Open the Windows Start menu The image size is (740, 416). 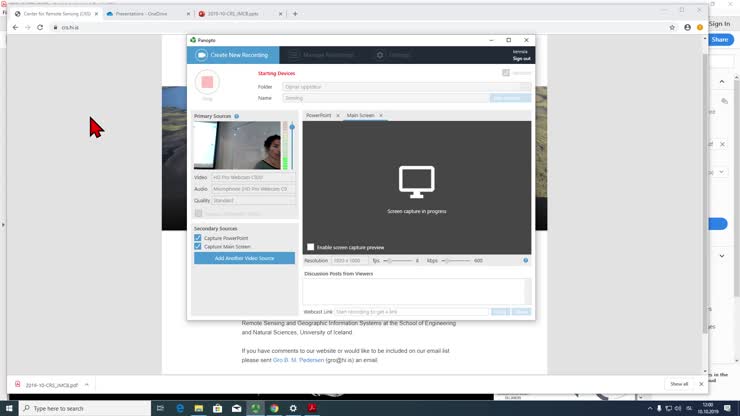[x=9, y=408]
